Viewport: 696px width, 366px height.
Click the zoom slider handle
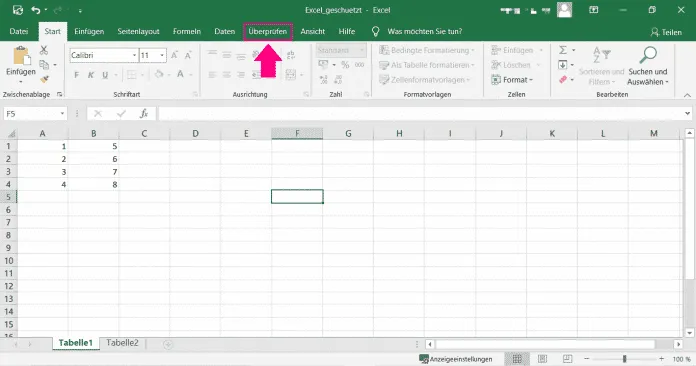(625, 358)
